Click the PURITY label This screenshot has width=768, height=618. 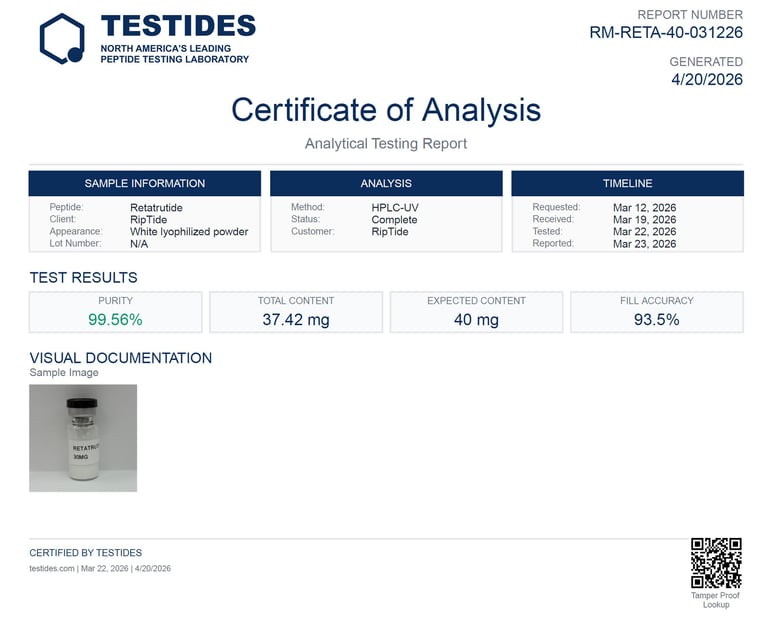[x=115, y=301]
